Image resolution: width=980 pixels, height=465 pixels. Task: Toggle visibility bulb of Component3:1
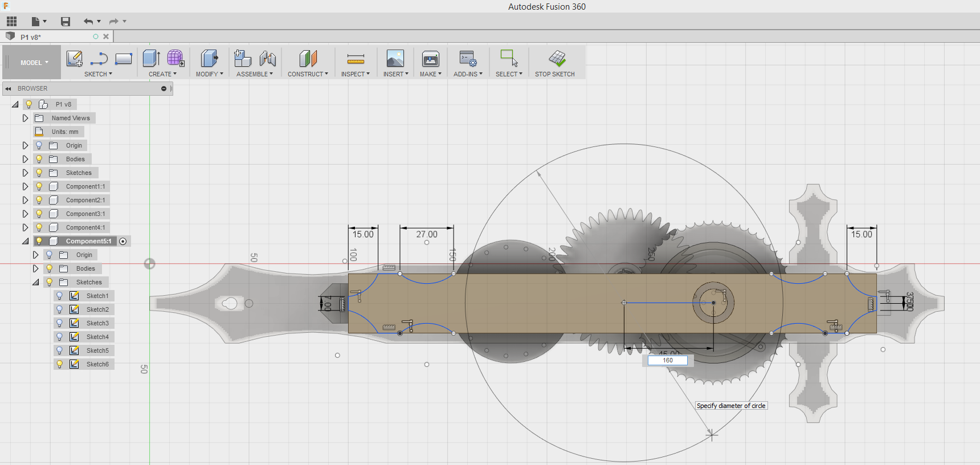click(x=39, y=214)
